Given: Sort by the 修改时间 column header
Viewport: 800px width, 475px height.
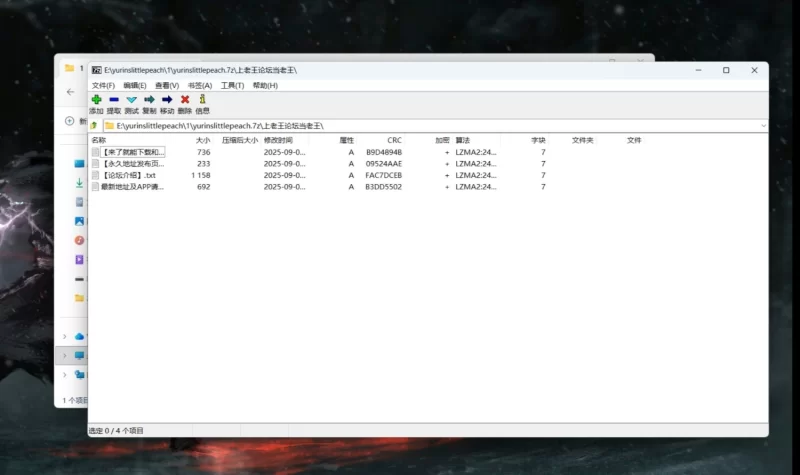Looking at the screenshot, I should click(278, 140).
